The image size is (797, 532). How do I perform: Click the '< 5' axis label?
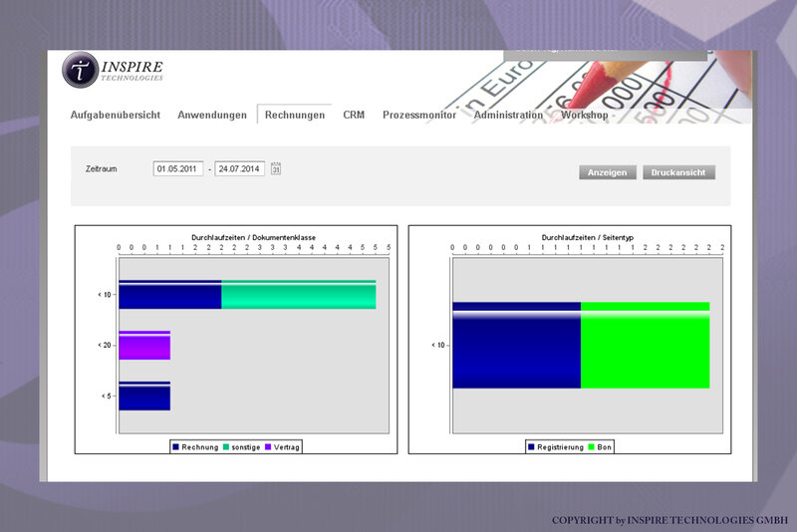click(107, 396)
